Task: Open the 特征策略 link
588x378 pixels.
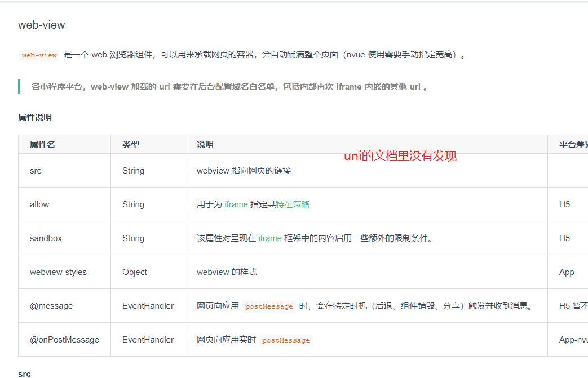Action: 293,204
